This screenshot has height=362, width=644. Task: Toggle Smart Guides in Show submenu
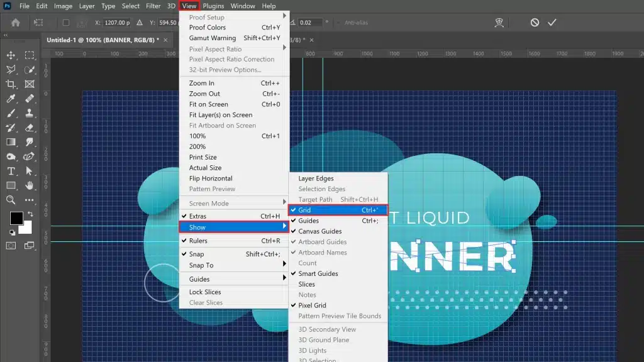pyautogui.click(x=338, y=274)
